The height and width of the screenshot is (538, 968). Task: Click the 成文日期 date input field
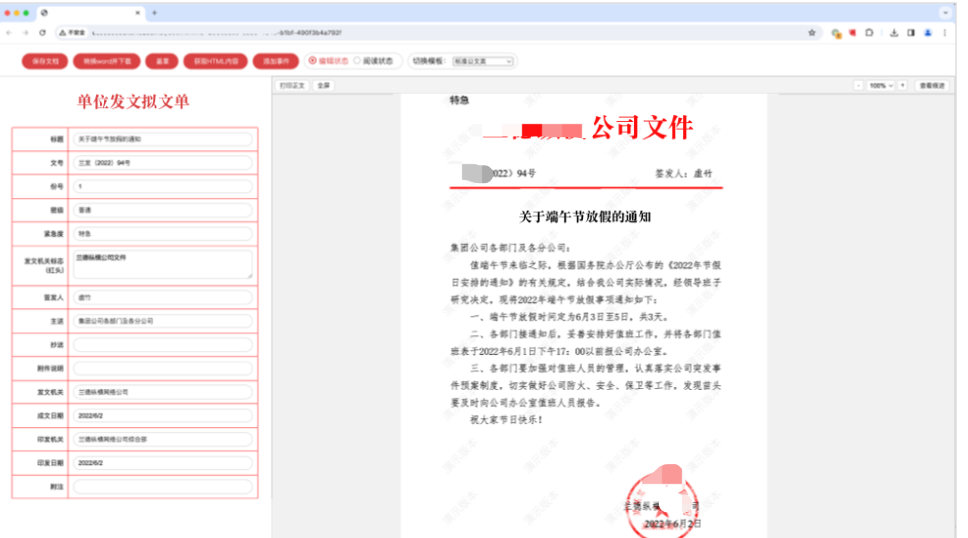pyautogui.click(x=163, y=416)
